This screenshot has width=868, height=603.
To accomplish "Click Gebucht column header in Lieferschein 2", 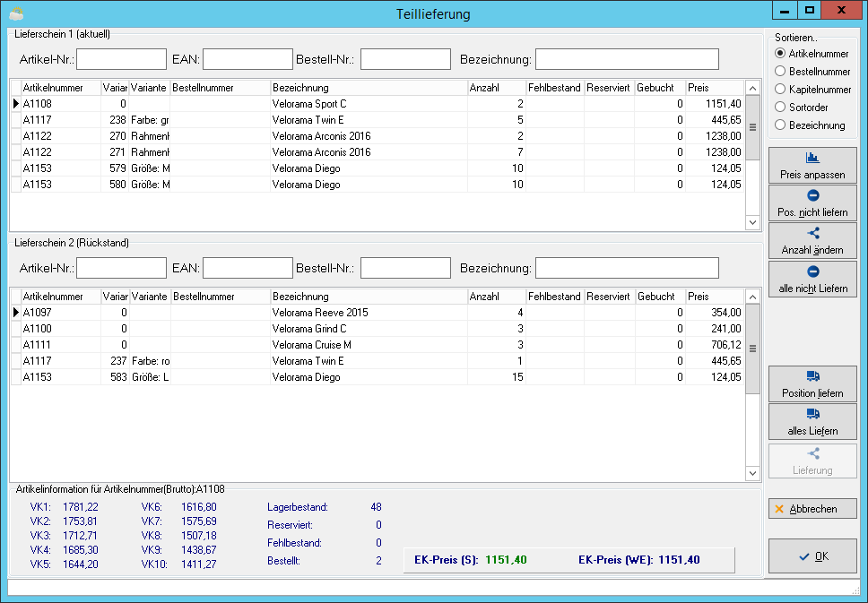I will click(x=660, y=297).
